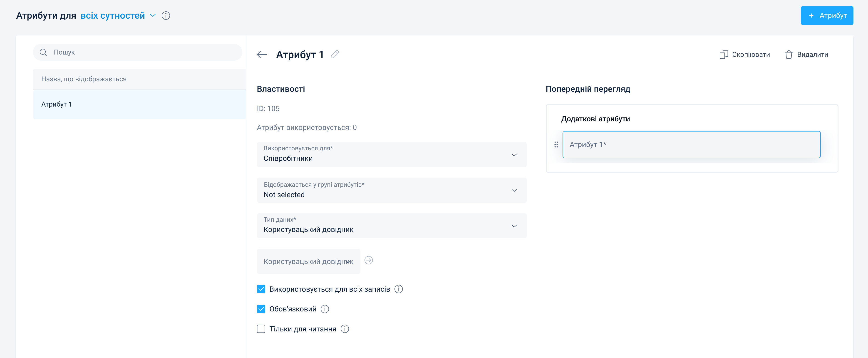Click info icon for Використовується для всіх записів
The height and width of the screenshot is (358, 868).
click(x=399, y=289)
